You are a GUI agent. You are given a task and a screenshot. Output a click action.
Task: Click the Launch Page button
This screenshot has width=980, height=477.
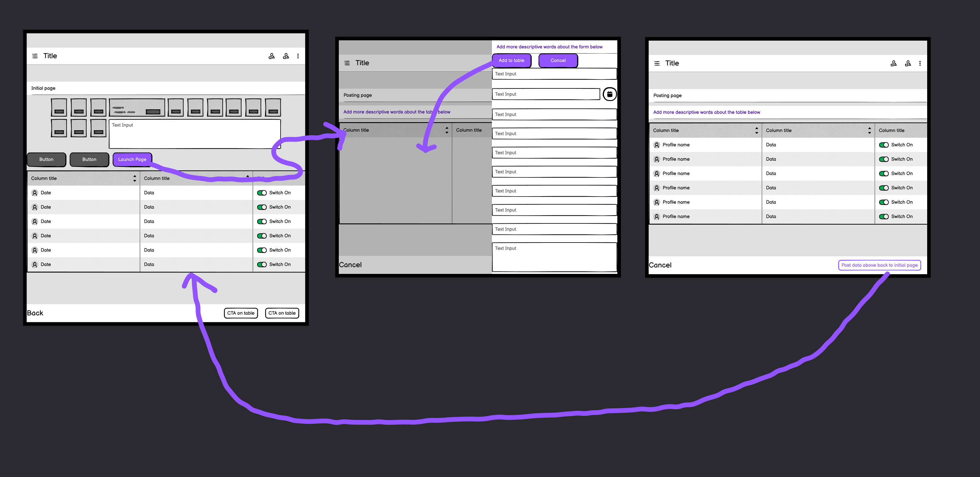pos(132,159)
